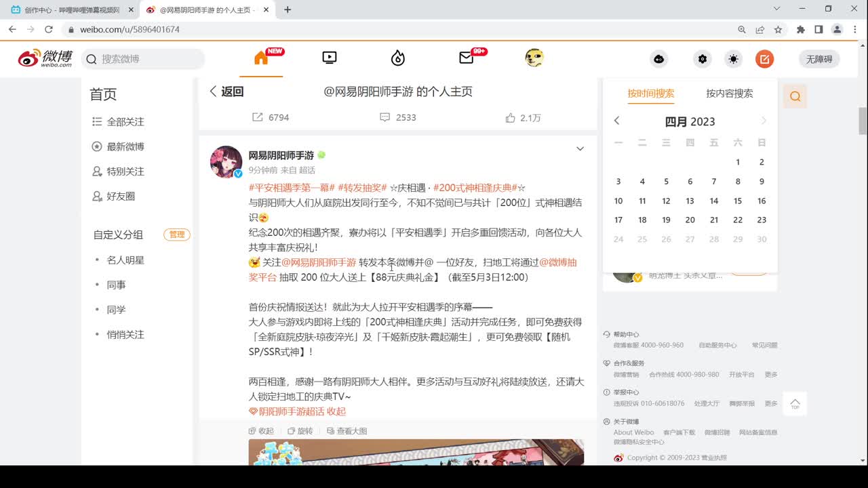This screenshot has width=868, height=488.
Task: Open the tab search dropdown arrow
Action: coord(777,9)
